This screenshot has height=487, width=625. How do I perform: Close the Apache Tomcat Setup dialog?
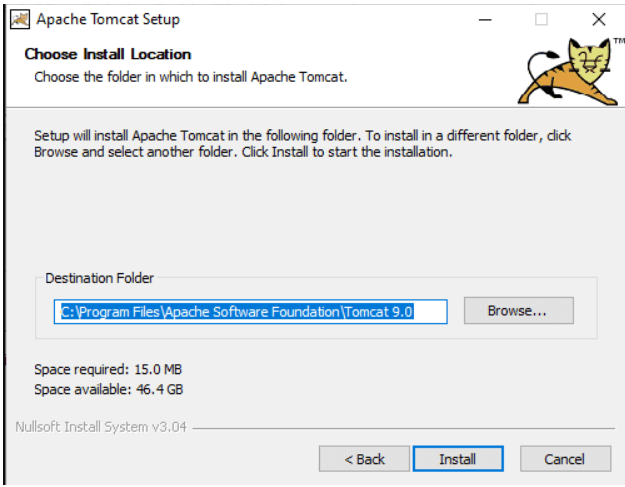598,19
